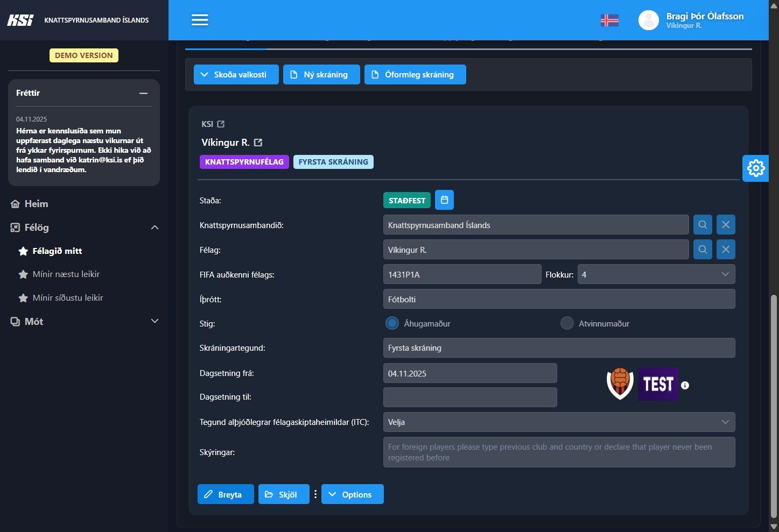
Task: Click the Víkingur club crest logo
Action: coord(620,384)
